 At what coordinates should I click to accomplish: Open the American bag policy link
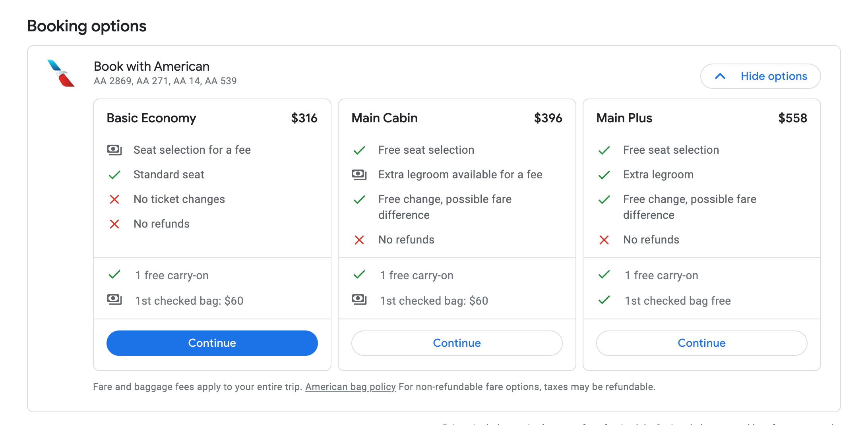(x=350, y=387)
